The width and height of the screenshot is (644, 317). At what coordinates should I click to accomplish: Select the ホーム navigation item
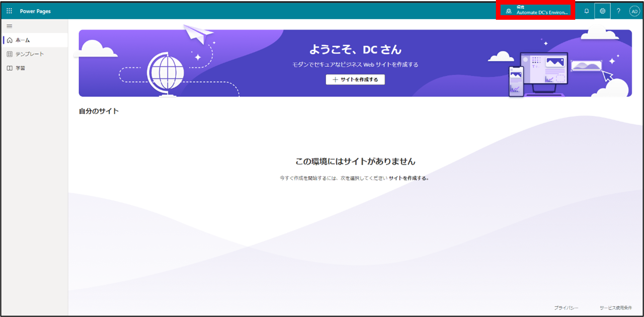tap(23, 40)
